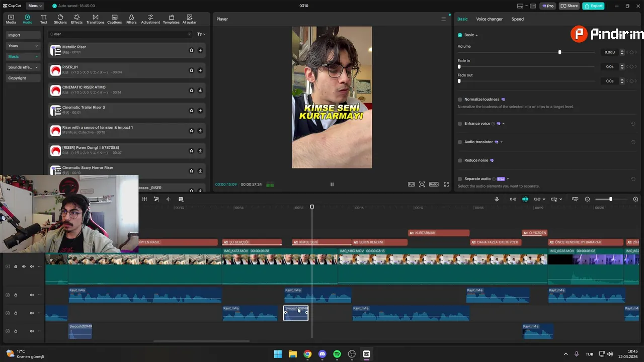This screenshot has height=362, width=644.
Task: Favorite the Cinematic Trailer Riser 3 track
Action: 191,111
